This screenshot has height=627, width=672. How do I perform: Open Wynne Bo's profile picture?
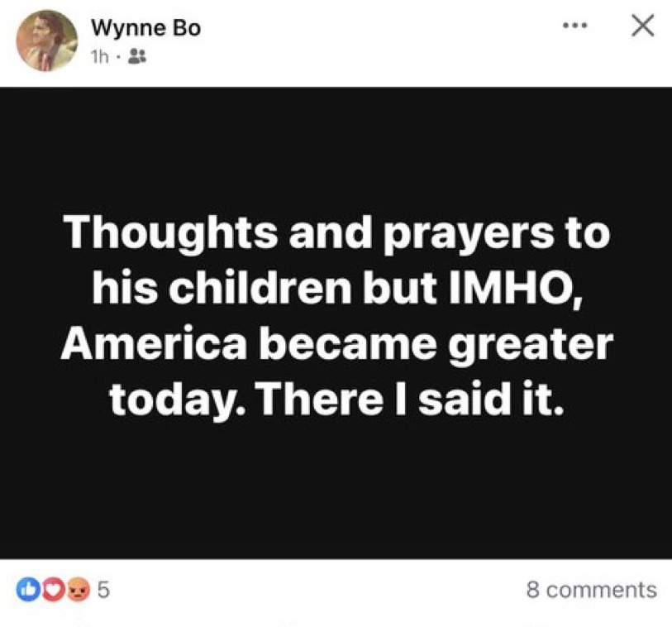tap(47, 41)
